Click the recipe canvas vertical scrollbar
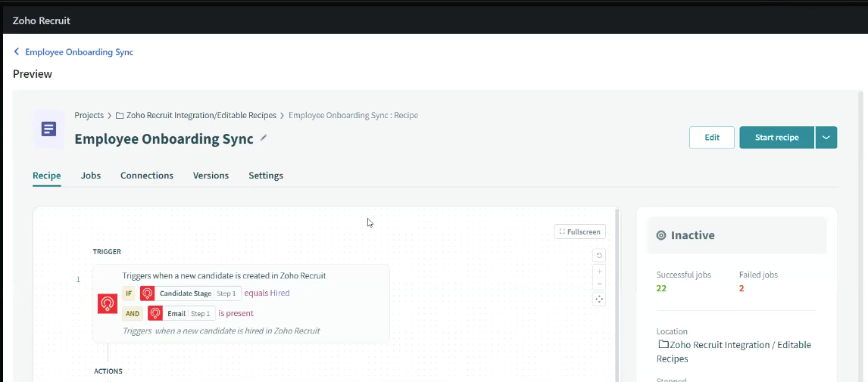Viewport: 868px width, 382px height. (x=617, y=295)
